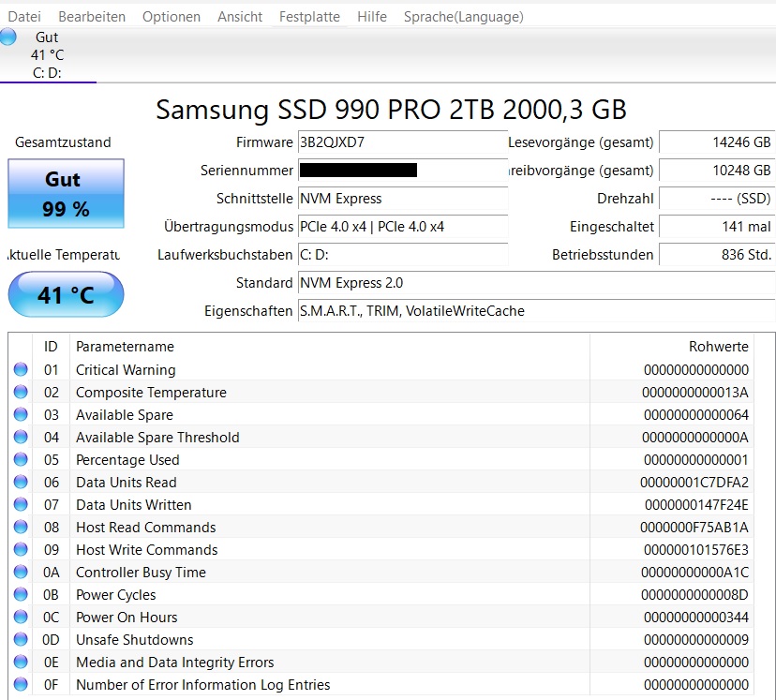Click raw value 0000000147F24E
Image resolution: width=776 pixels, height=700 pixels.
(x=696, y=504)
